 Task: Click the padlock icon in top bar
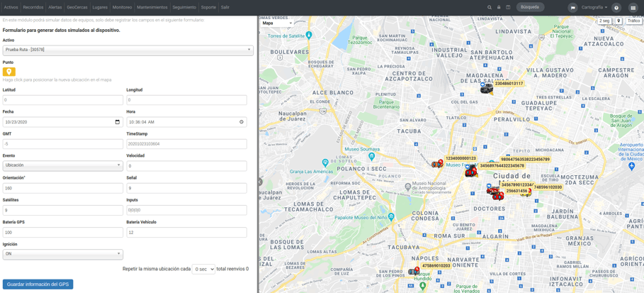pyautogui.click(x=499, y=7)
